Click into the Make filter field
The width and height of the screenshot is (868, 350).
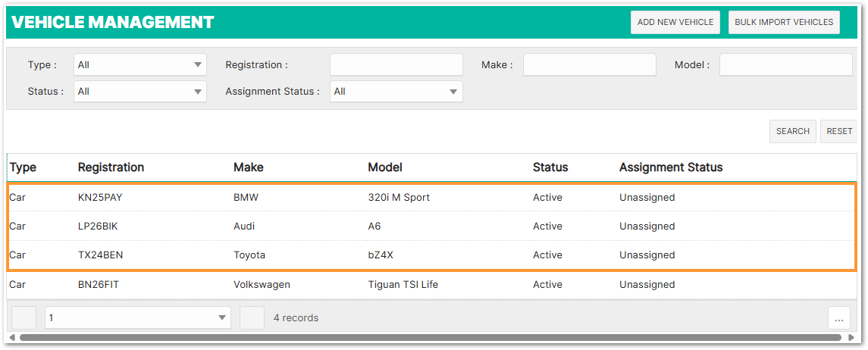click(589, 65)
